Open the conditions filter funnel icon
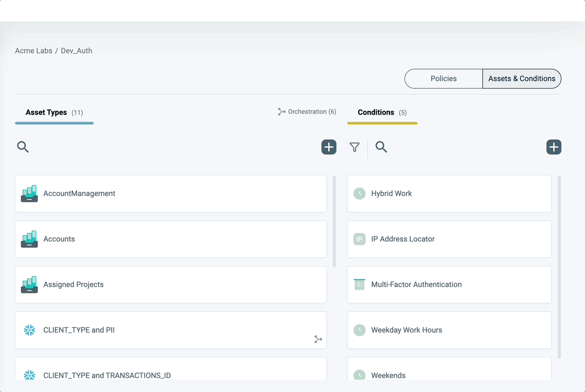 coord(355,147)
